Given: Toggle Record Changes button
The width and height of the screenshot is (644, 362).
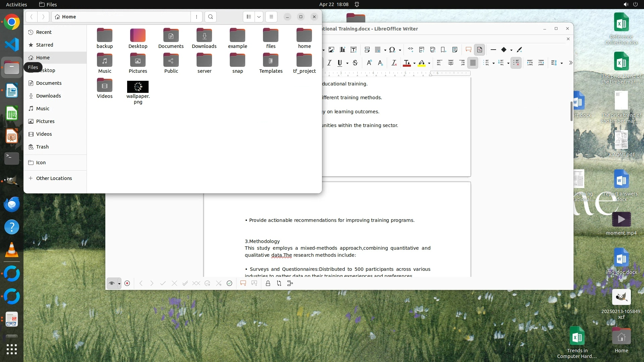Looking at the screenshot, I should [x=127, y=283].
